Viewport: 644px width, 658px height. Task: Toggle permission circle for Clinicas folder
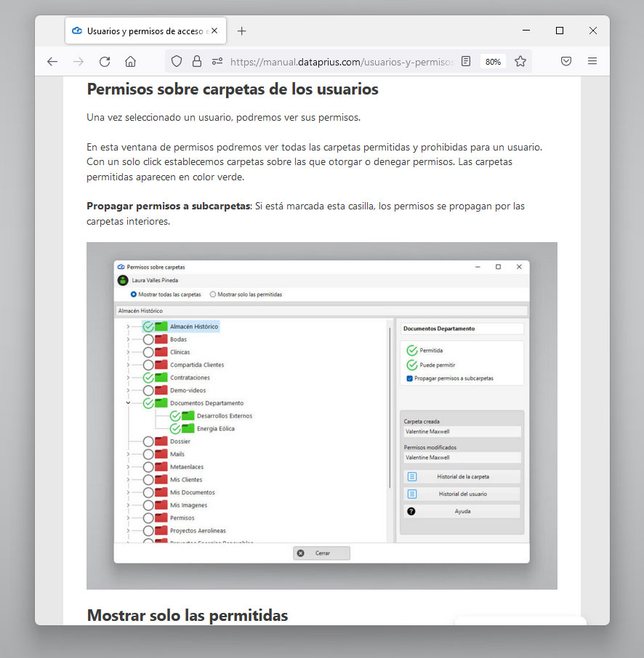[148, 353]
